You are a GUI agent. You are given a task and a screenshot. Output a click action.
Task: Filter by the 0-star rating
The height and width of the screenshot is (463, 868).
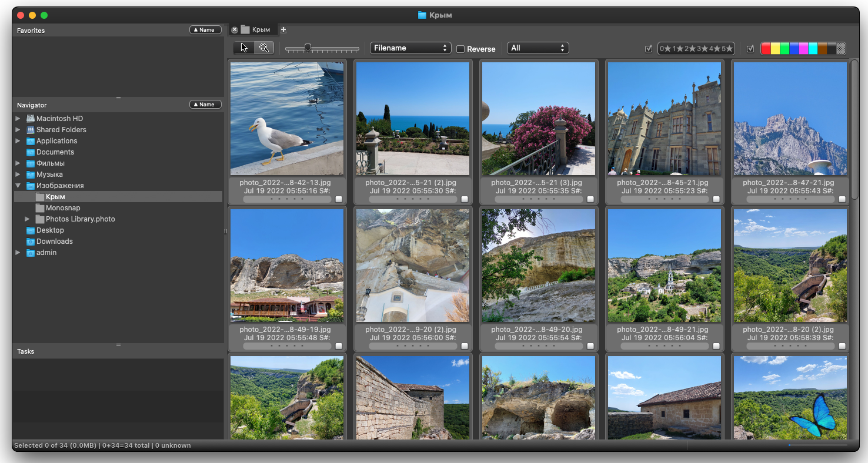665,49
